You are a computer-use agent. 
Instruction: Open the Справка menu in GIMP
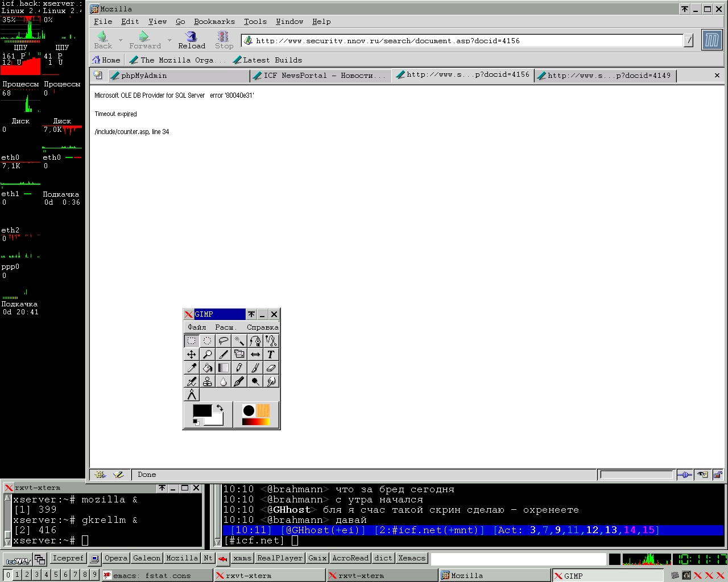(x=262, y=327)
